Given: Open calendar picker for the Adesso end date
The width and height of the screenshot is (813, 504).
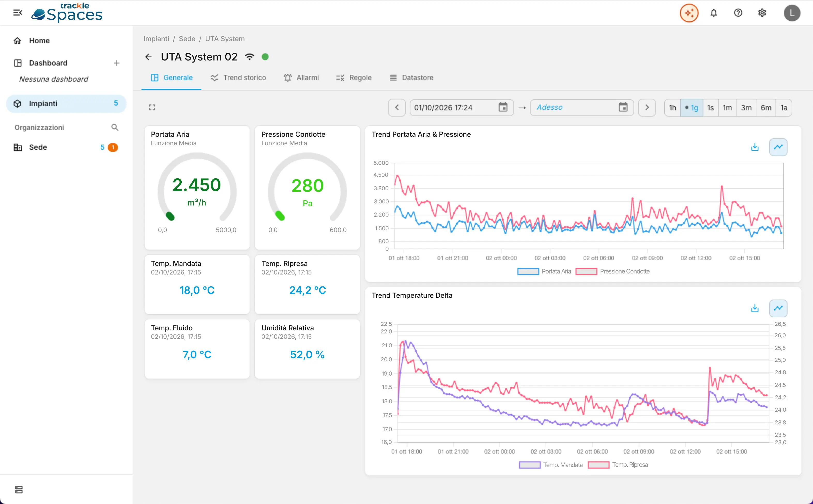Looking at the screenshot, I should (623, 107).
